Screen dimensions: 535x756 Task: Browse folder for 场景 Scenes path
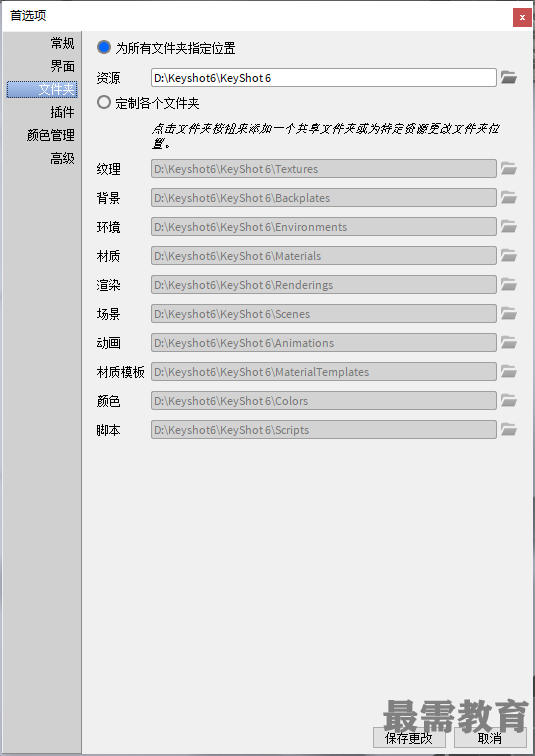(508, 313)
